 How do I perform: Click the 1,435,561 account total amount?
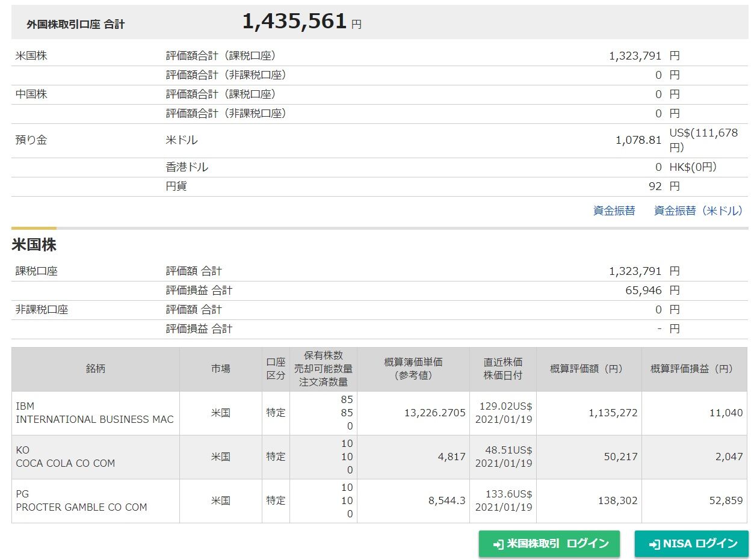pyautogui.click(x=294, y=22)
